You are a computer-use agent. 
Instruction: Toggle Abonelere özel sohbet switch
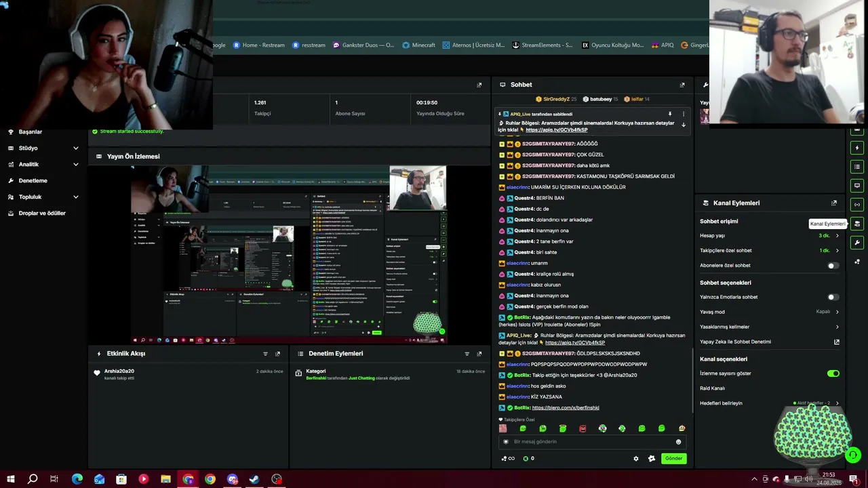(x=833, y=266)
